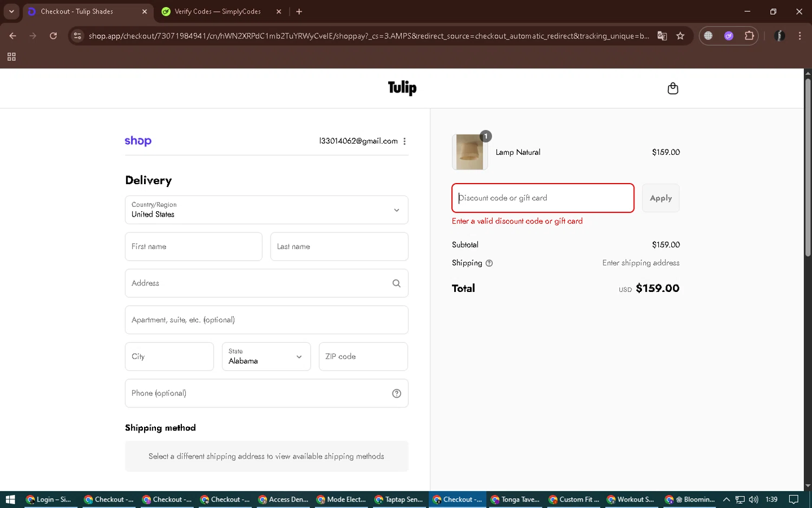This screenshot has height=508, width=812.
Task: Open new browser tab
Action: (x=299, y=11)
